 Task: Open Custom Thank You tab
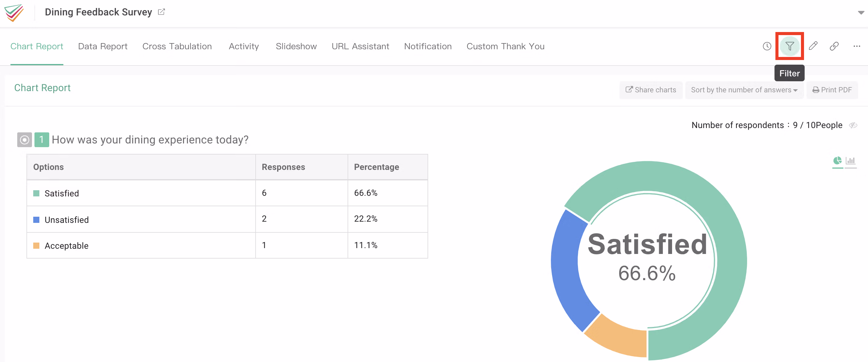(x=505, y=46)
